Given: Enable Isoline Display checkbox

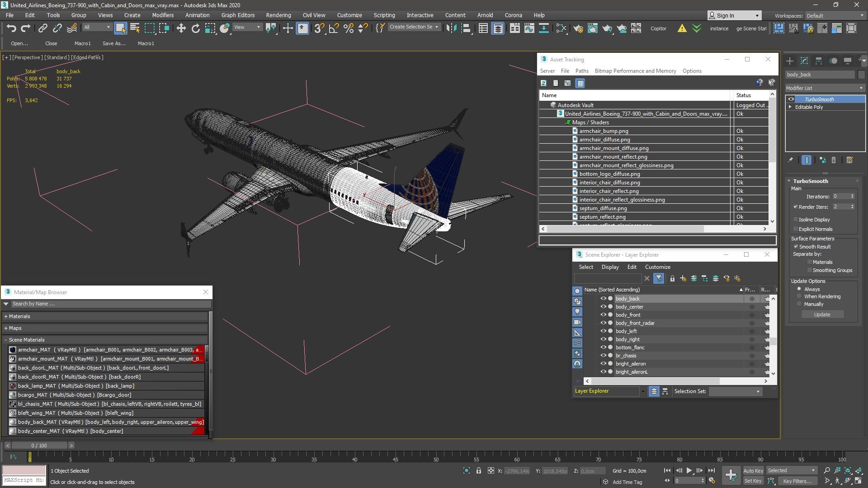Looking at the screenshot, I should 796,220.
